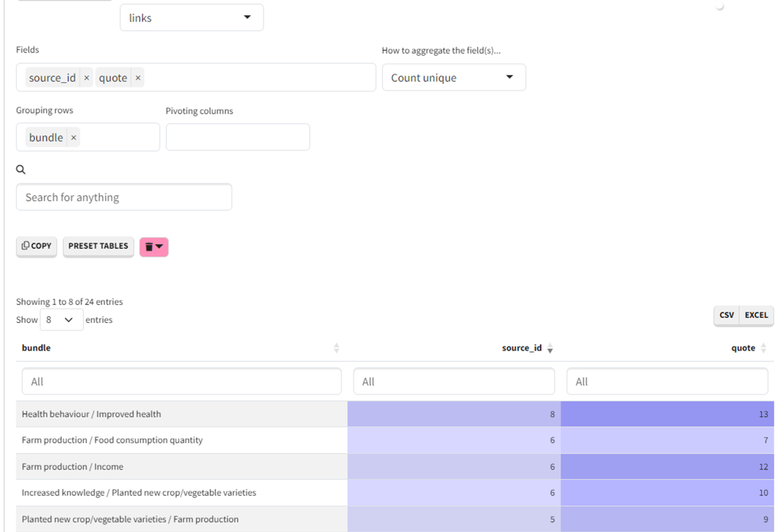Focus the Search for anything field
Image resolution: width=784 pixels, height=532 pixels.
click(124, 197)
